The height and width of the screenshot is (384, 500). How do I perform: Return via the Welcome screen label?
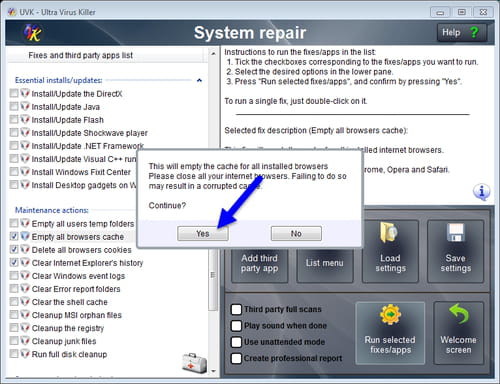pos(459,345)
